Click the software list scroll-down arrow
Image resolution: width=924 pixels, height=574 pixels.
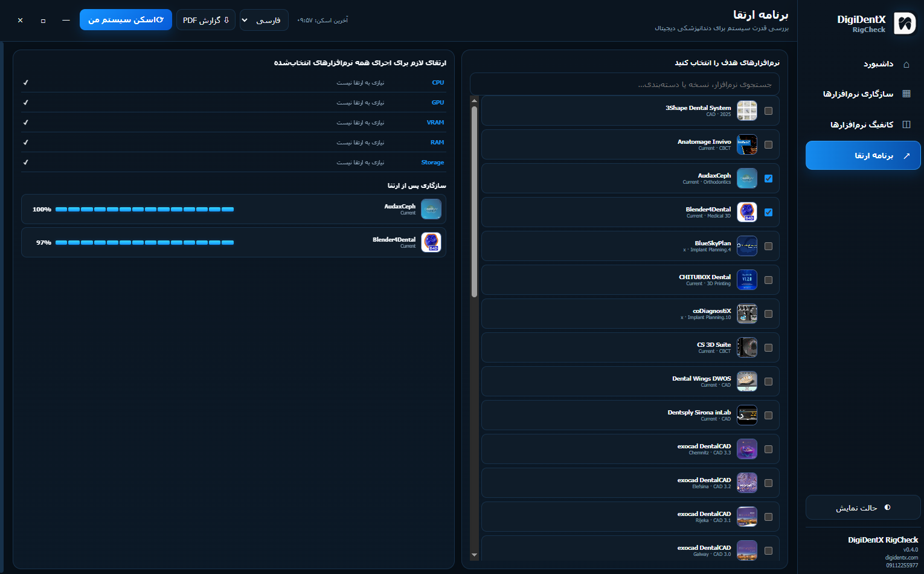pyautogui.click(x=475, y=555)
